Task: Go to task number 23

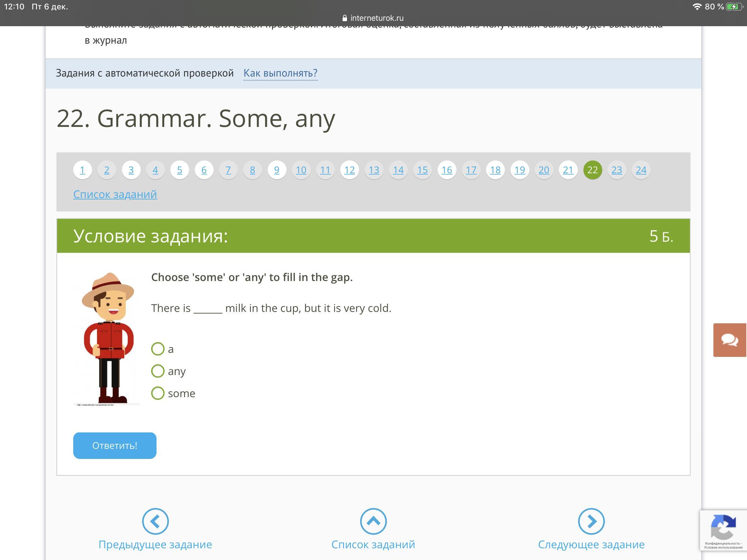Action: pyautogui.click(x=617, y=170)
